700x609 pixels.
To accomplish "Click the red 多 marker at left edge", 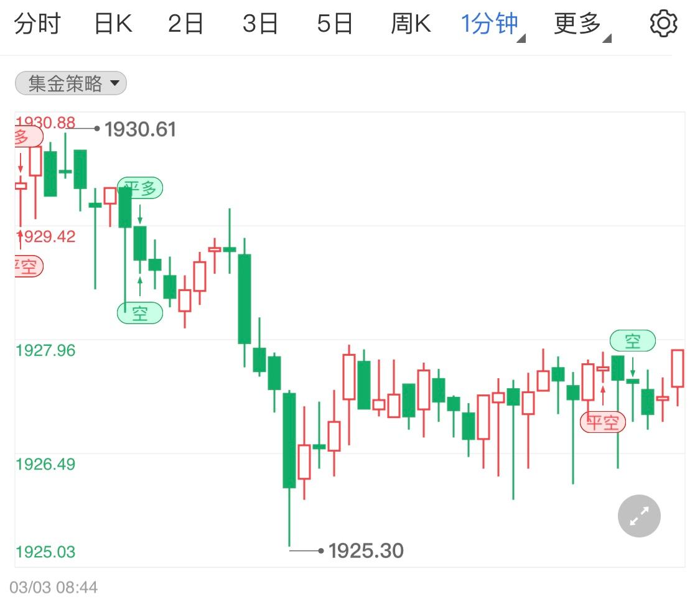I will 29,136.
